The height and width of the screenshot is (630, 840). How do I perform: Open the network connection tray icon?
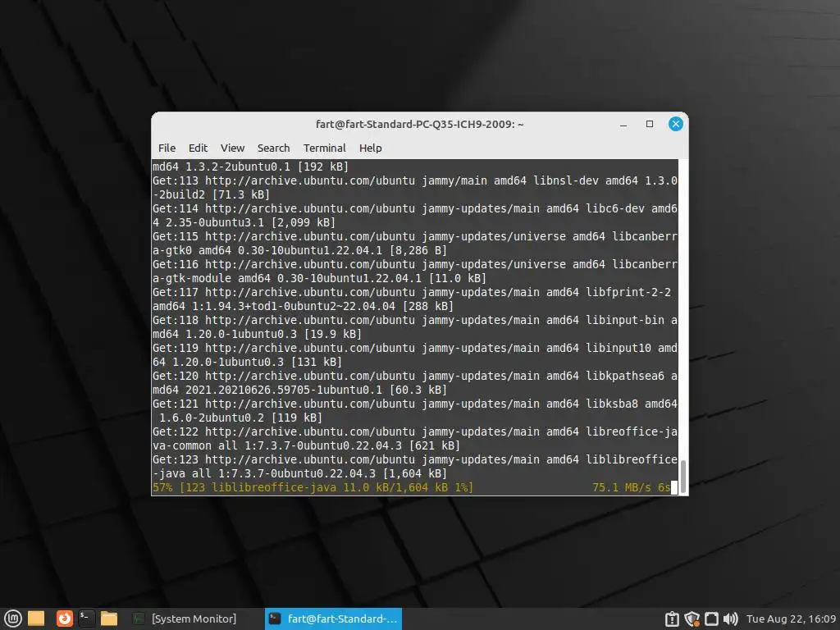click(x=711, y=619)
